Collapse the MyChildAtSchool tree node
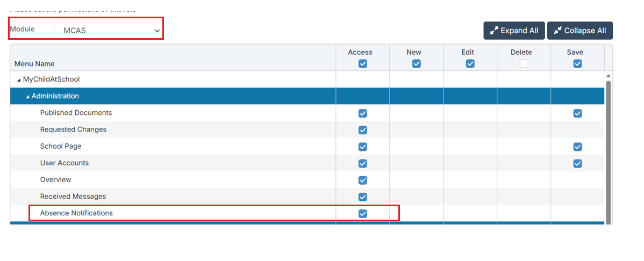Screen dimensions: 644x261 coord(19,79)
